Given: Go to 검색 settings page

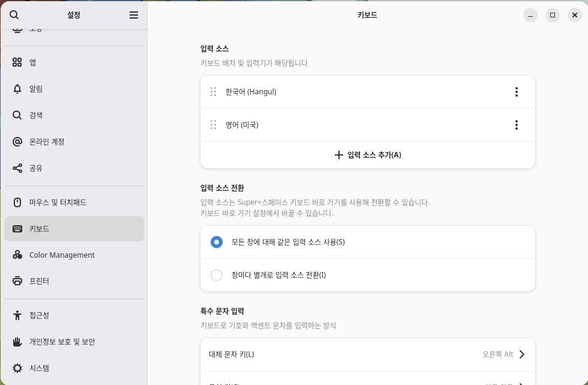Looking at the screenshot, I should (x=74, y=115).
